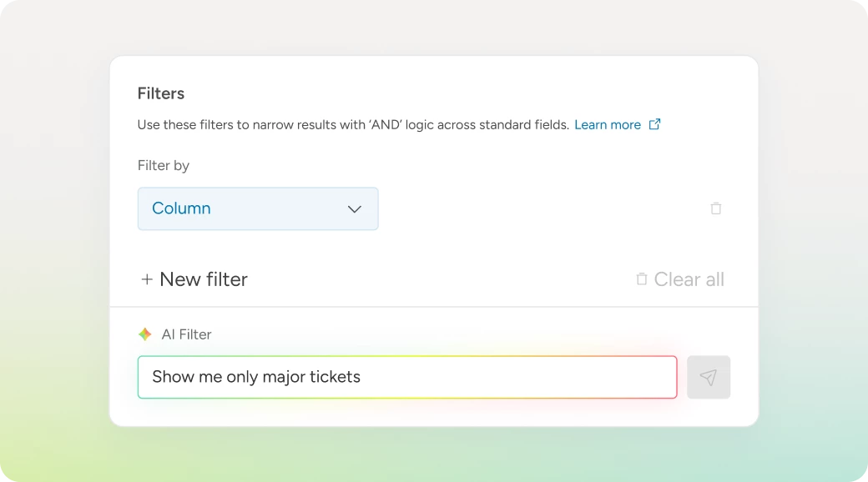The height and width of the screenshot is (482, 868).
Task: Click the Filters panel heading
Action: pyautogui.click(x=161, y=93)
